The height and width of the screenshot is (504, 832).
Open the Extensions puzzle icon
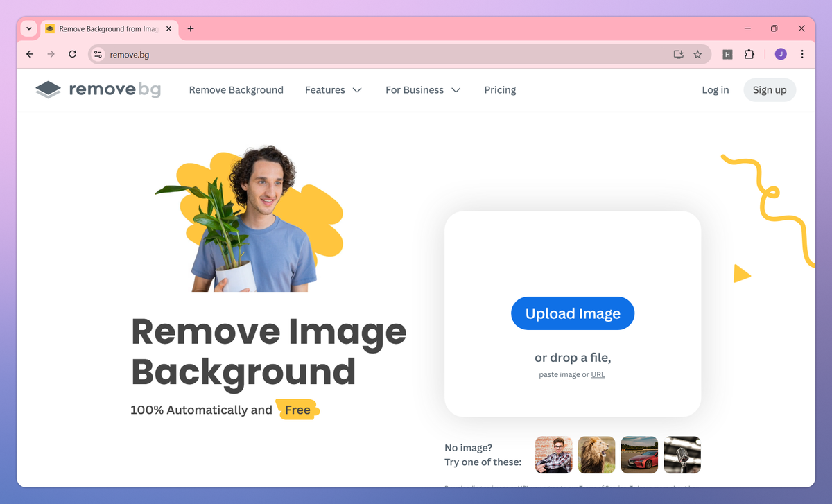[x=749, y=54]
